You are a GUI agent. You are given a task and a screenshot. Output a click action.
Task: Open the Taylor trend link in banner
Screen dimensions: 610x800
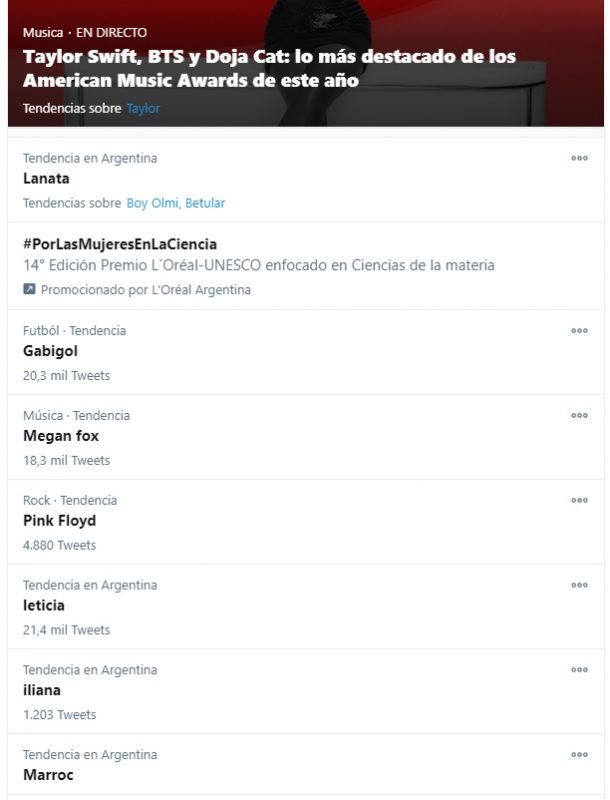pyautogui.click(x=143, y=108)
